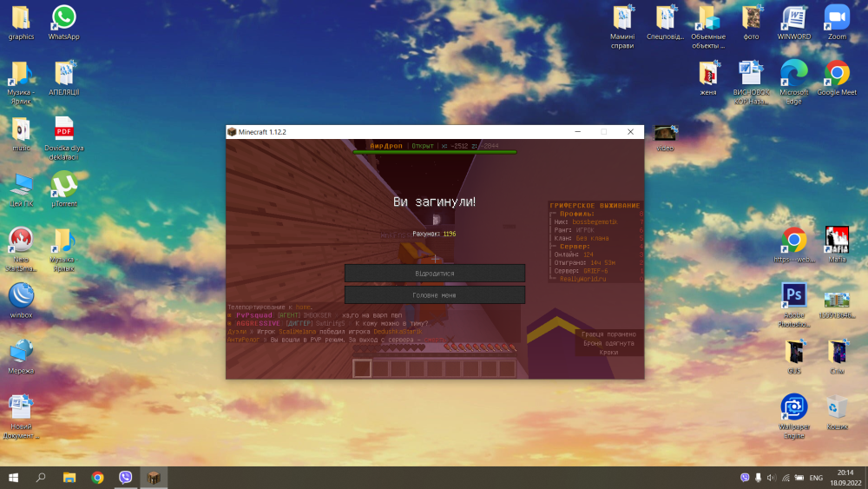Launch µTorrent from desktop

(x=63, y=190)
